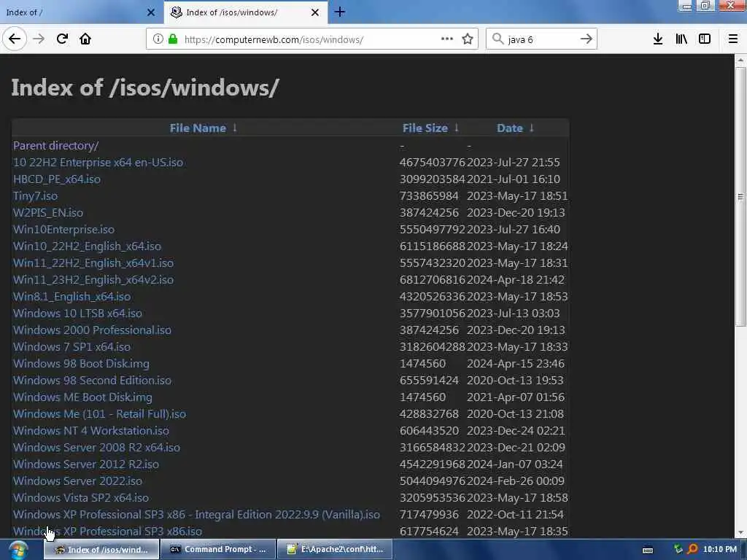Click the W2PIS_EN.iso link
The height and width of the screenshot is (560, 747).
click(x=47, y=212)
